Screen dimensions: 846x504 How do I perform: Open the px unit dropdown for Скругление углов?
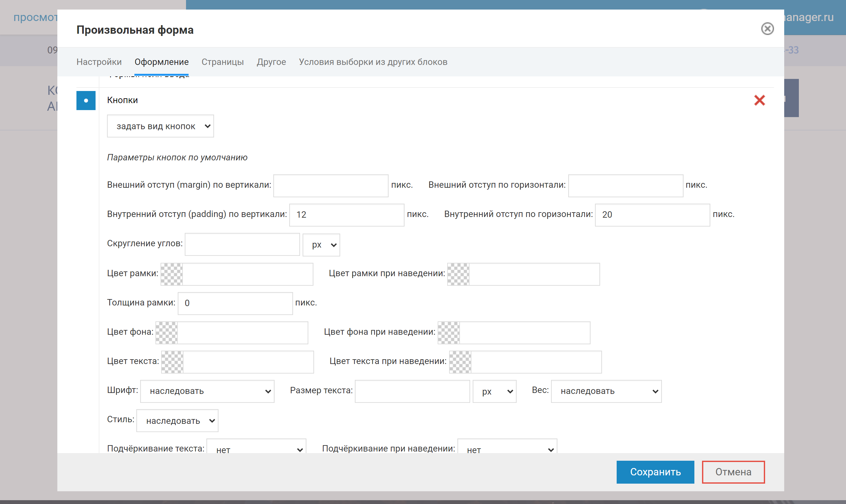321,245
